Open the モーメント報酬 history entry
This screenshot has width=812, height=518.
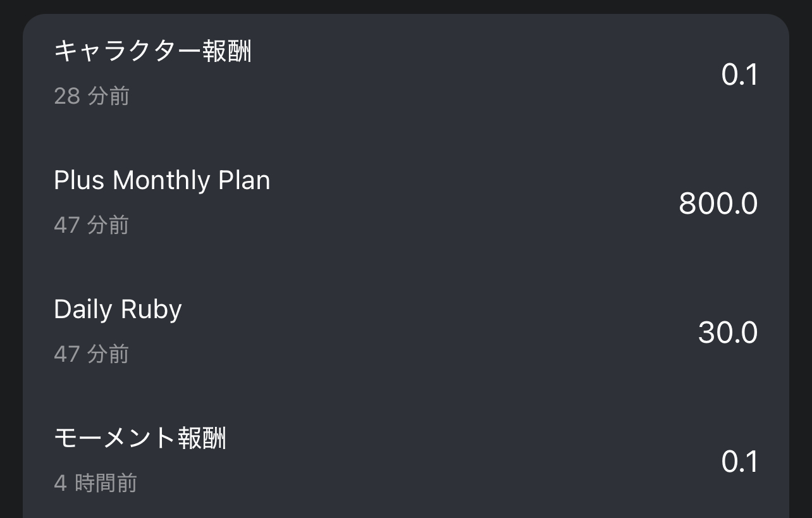coord(140,438)
